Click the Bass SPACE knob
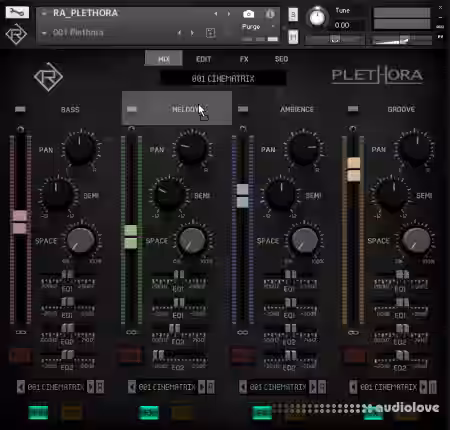Image resolution: width=450 pixels, height=430 pixels. click(81, 241)
